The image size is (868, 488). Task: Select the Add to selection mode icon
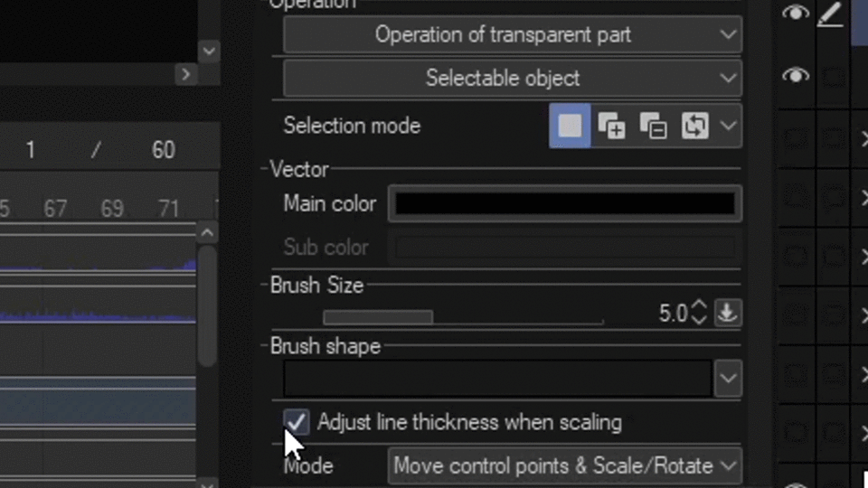[612, 126]
